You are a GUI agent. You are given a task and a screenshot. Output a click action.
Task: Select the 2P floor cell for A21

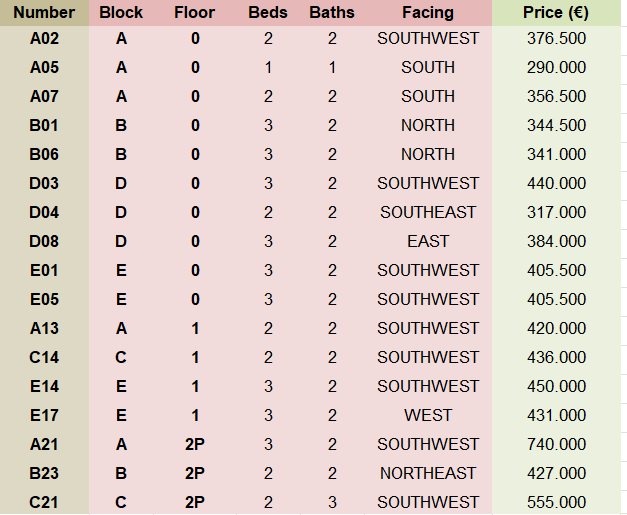coord(194,444)
